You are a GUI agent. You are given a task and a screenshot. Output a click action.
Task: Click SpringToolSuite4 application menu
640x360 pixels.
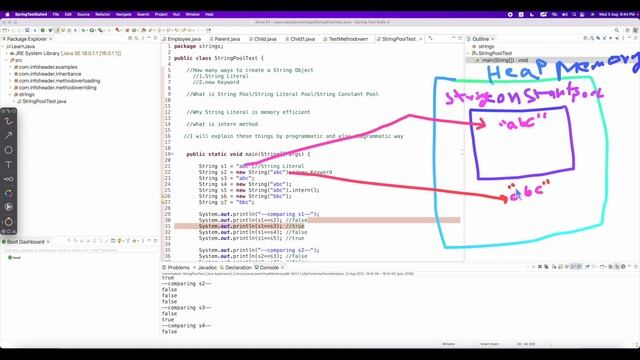[x=31, y=14]
